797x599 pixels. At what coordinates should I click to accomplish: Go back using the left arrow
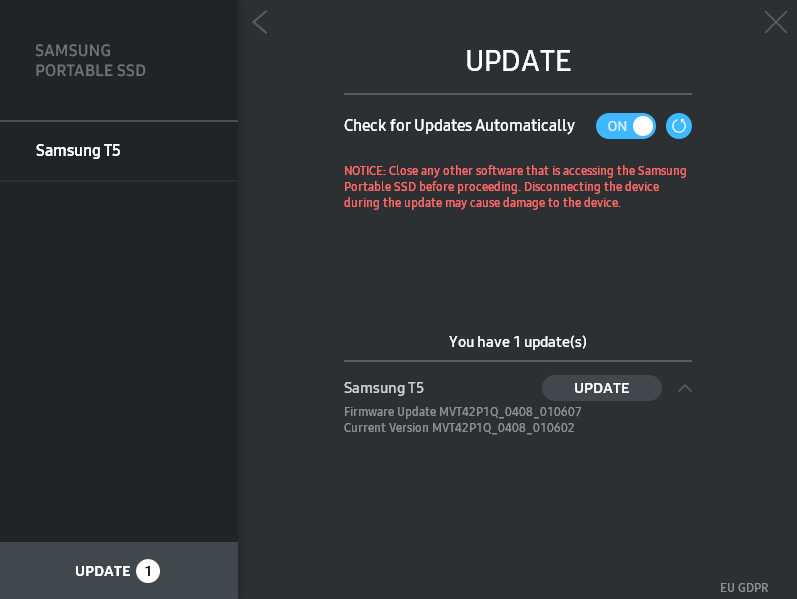tap(260, 22)
